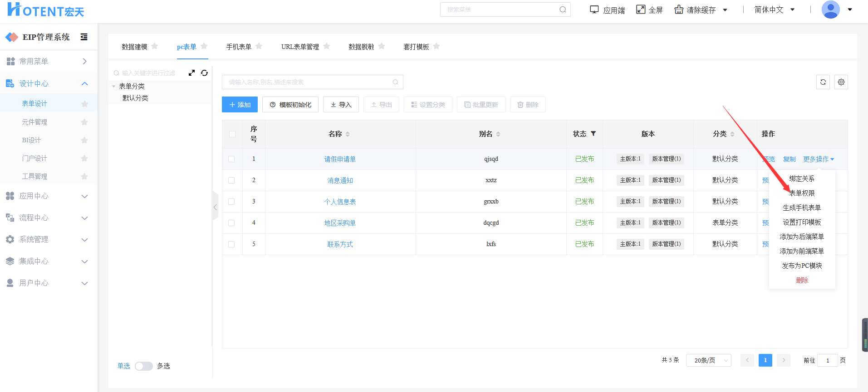This screenshot has height=392, width=868.
Task: Click the sidebar menu collapse icon
Action: click(84, 37)
